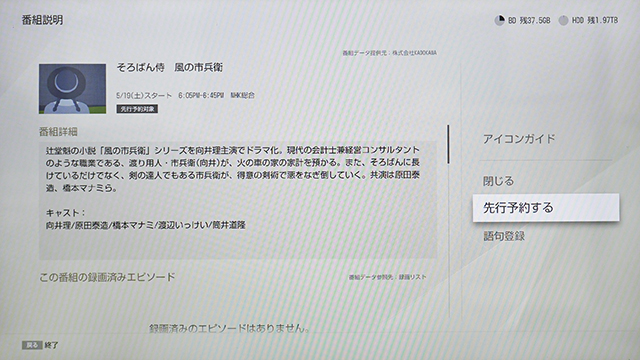
Task: Open 語句登録 menu entry
Action: 504,236
